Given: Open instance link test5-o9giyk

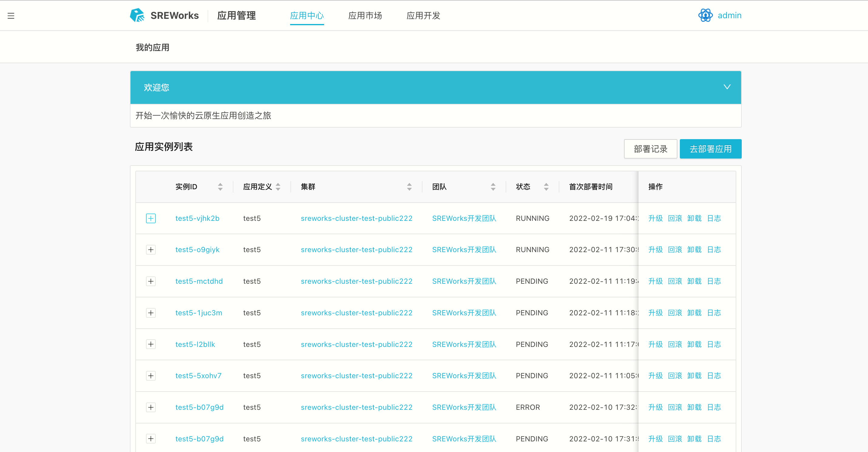Looking at the screenshot, I should pos(197,250).
